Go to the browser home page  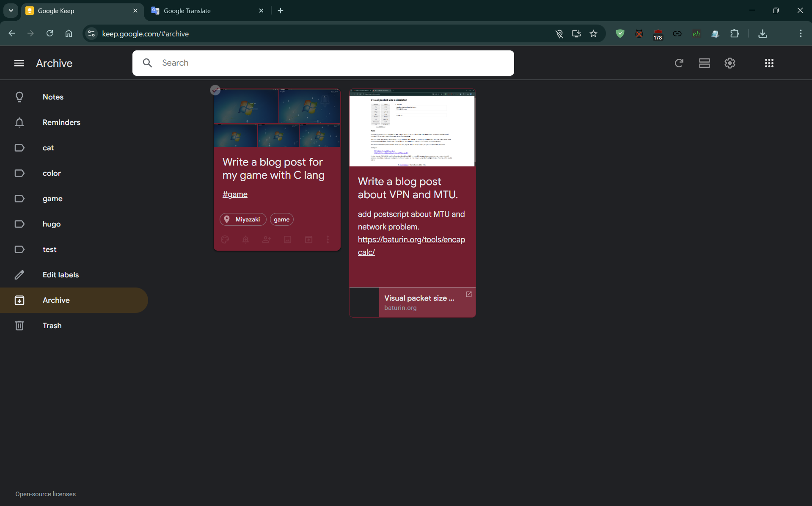click(x=69, y=33)
